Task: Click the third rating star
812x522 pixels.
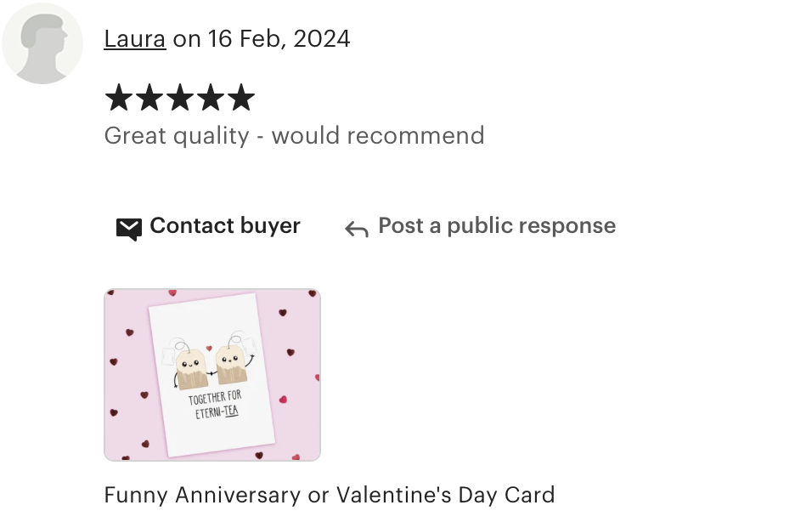Action: (180, 98)
